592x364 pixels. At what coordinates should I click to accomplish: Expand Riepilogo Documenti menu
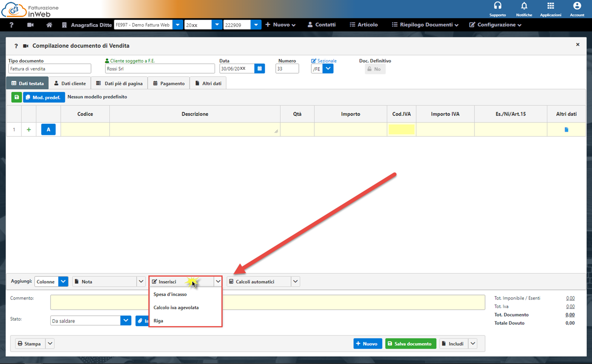425,25
